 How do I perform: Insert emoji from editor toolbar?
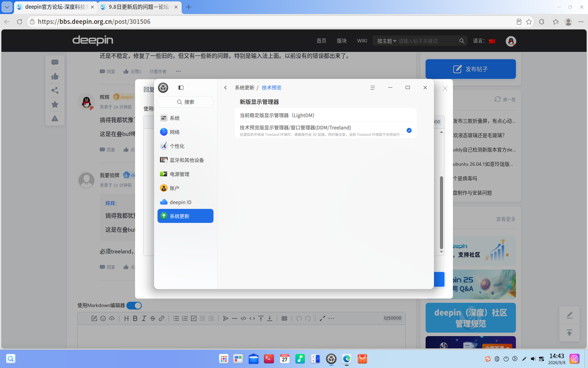[103, 319]
